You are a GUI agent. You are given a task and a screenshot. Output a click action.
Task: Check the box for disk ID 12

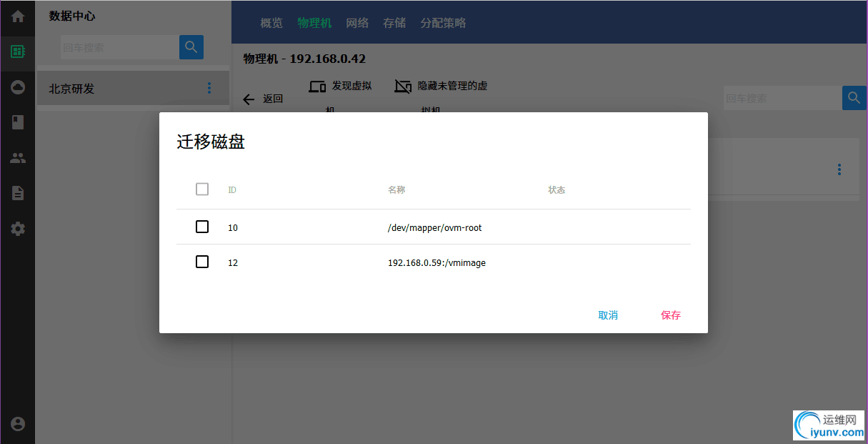tap(202, 262)
